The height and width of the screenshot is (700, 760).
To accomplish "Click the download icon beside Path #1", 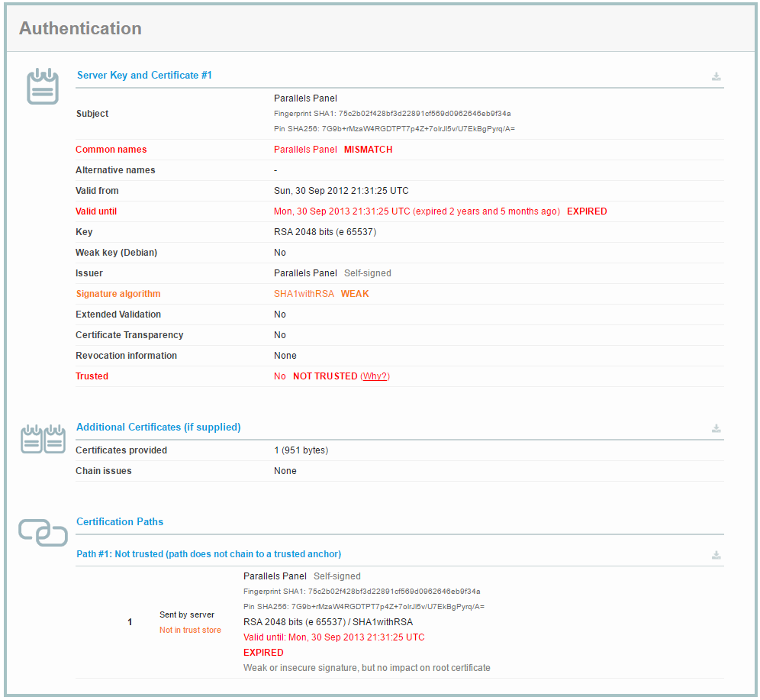I will pos(716,555).
